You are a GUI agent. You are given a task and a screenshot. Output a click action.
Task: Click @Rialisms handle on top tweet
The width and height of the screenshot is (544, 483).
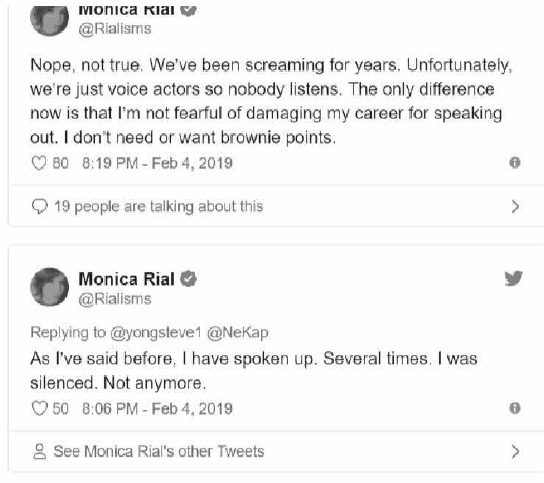coord(115,28)
